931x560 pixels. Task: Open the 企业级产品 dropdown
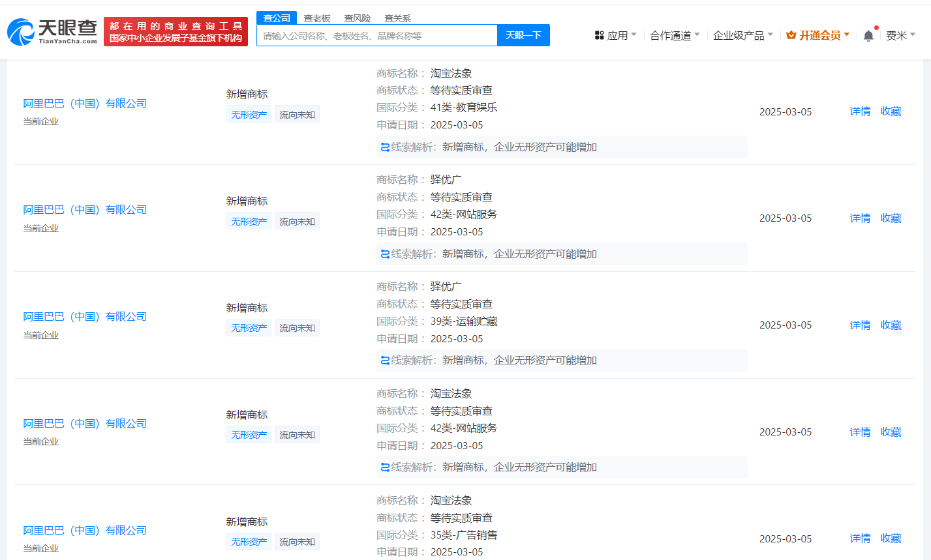(x=742, y=35)
